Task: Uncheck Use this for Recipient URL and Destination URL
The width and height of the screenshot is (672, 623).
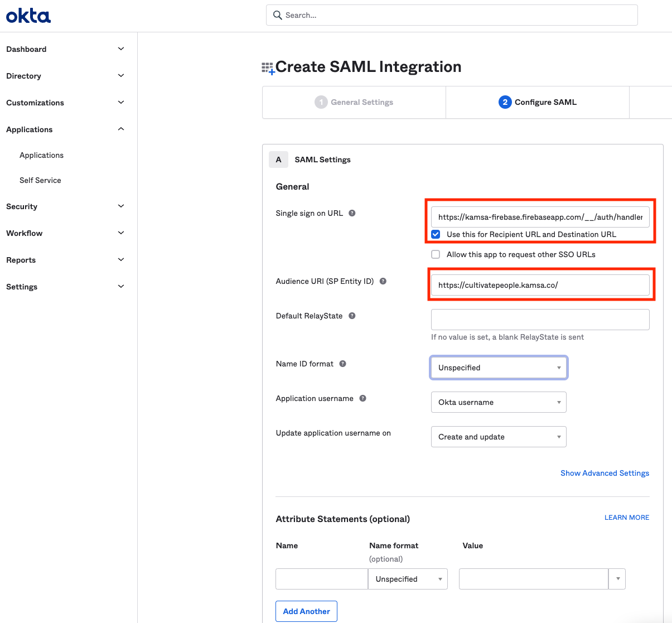Action: [x=436, y=234]
